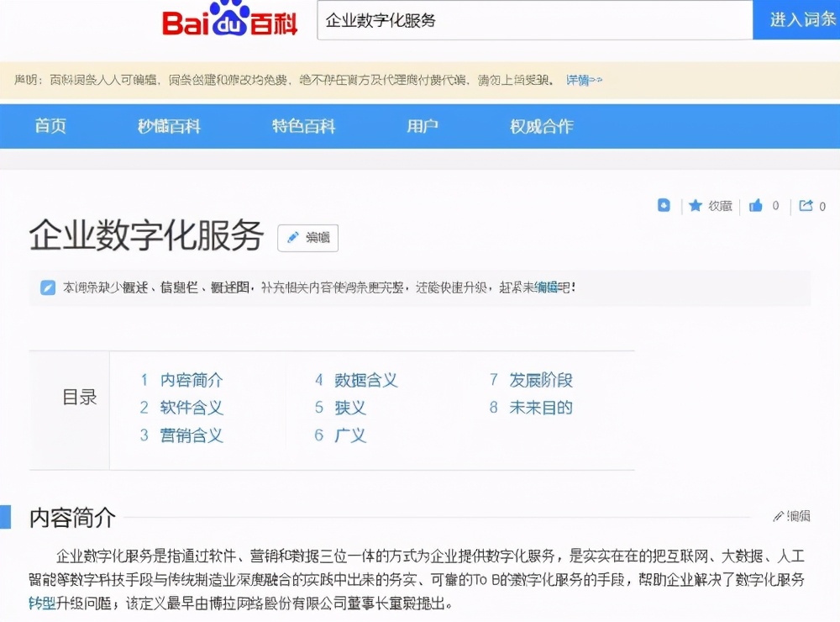Click the star icon to favorite this entry
This screenshot has width=840, height=622.
click(x=697, y=205)
